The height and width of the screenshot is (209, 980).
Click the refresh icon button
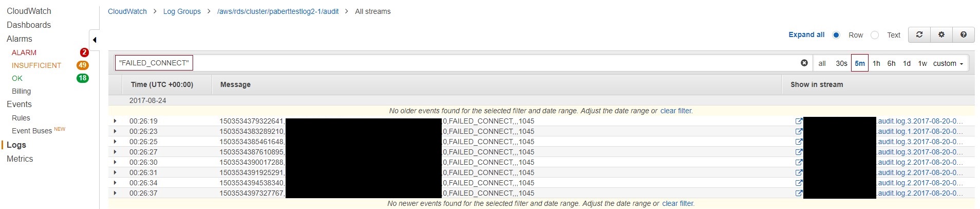919,34
